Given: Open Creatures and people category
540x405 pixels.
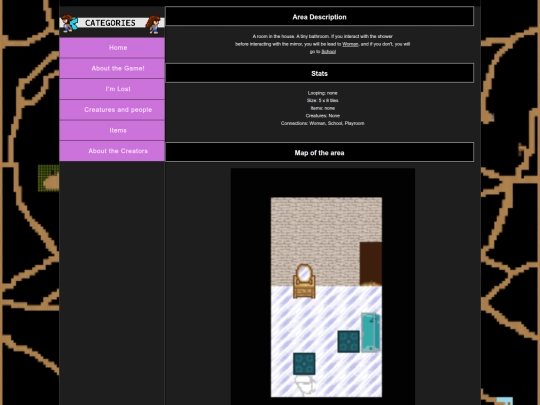Looking at the screenshot, I should point(112,110).
